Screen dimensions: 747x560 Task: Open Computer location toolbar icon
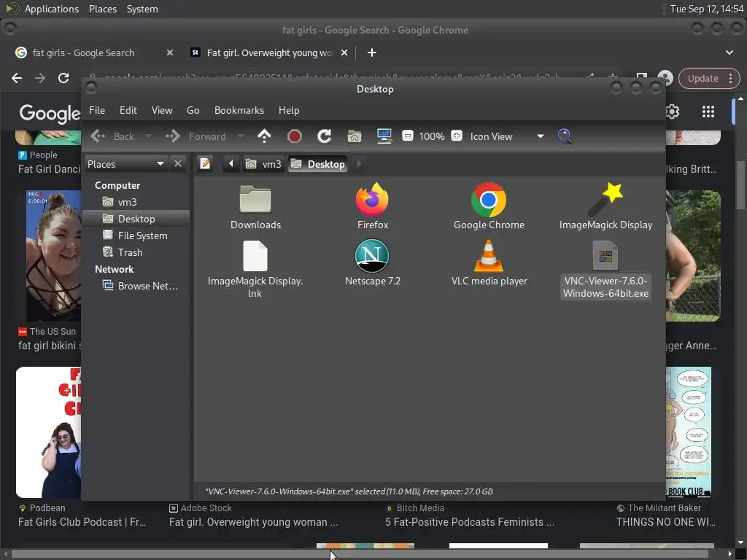pyautogui.click(x=384, y=136)
